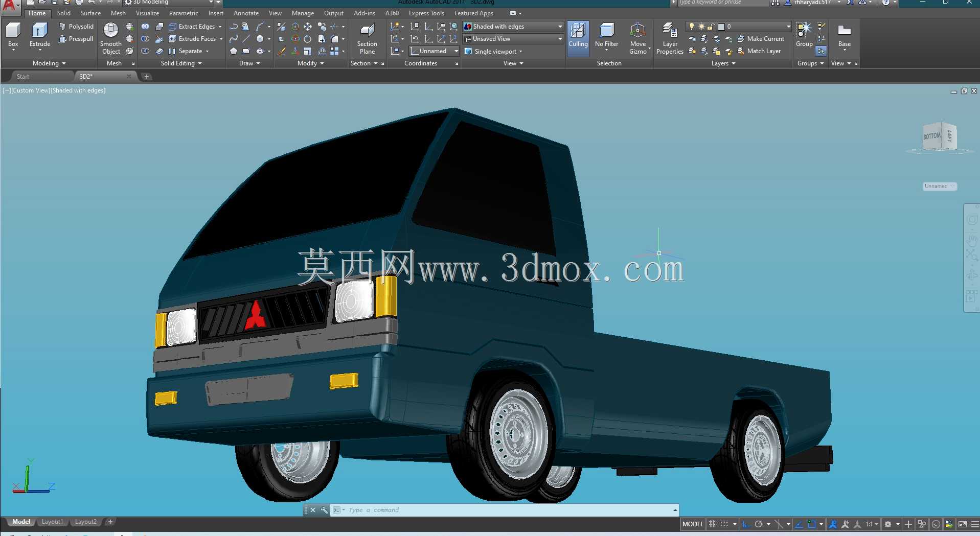Open the layer 0 dropdown list
The height and width of the screenshot is (536, 980).
pos(739,27)
